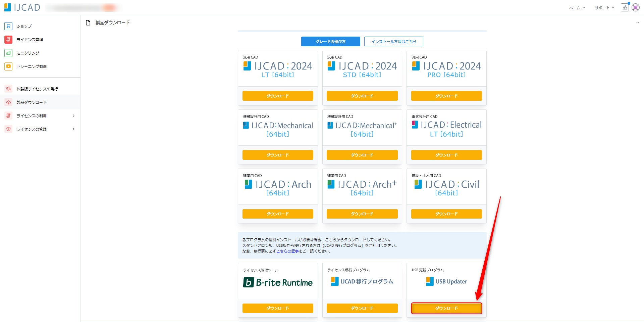
Task: Click the ライセンスの利用 sidebar icon
Action: click(8, 116)
